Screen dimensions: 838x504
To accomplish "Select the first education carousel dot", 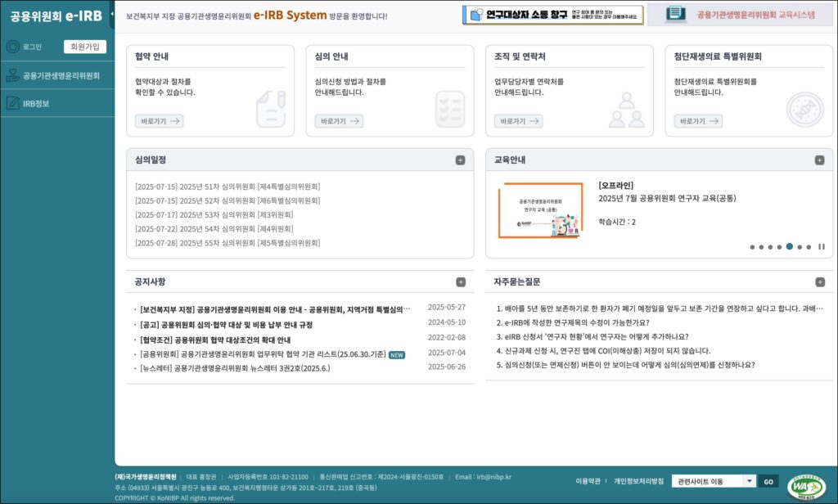I will tap(753, 247).
